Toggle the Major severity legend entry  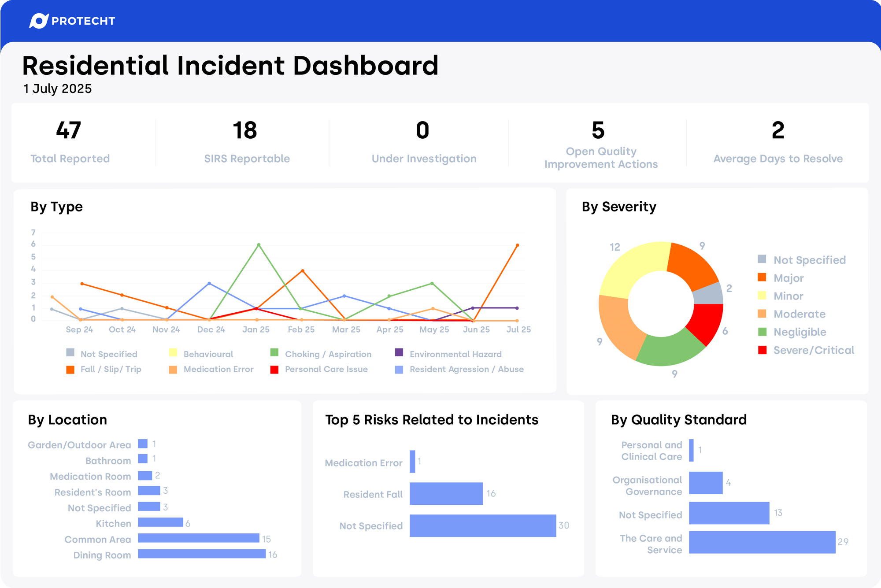click(x=788, y=278)
